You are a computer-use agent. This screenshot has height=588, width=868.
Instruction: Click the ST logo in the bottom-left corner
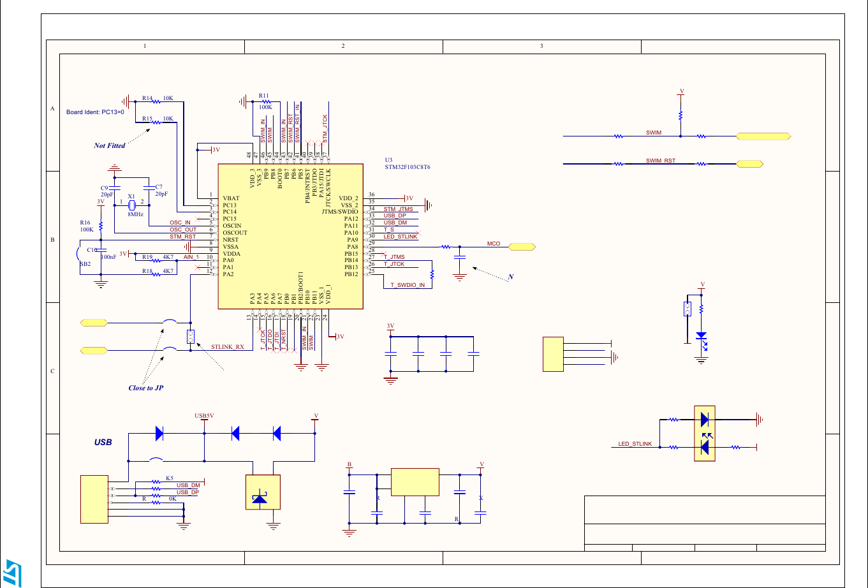tap(11, 573)
